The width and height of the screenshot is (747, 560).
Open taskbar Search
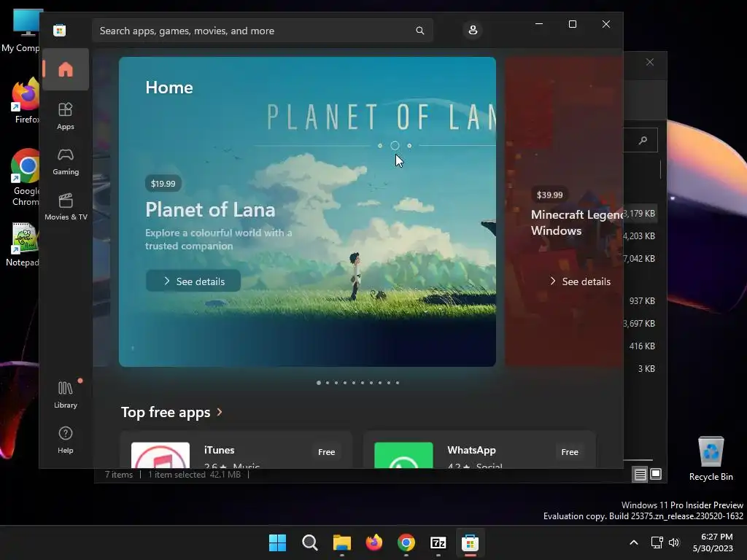(309, 542)
